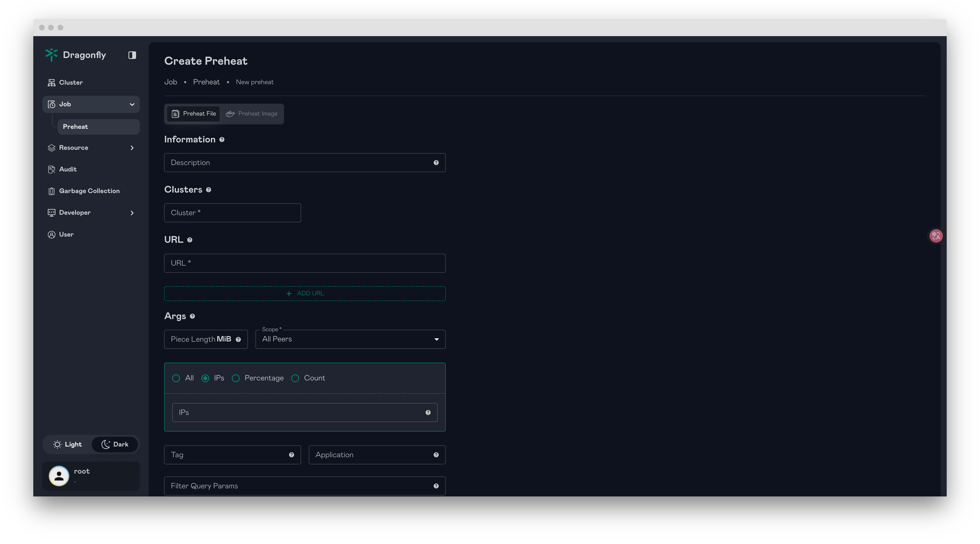Click the Dragonfly logo icon
Image resolution: width=980 pixels, height=544 pixels.
51,55
